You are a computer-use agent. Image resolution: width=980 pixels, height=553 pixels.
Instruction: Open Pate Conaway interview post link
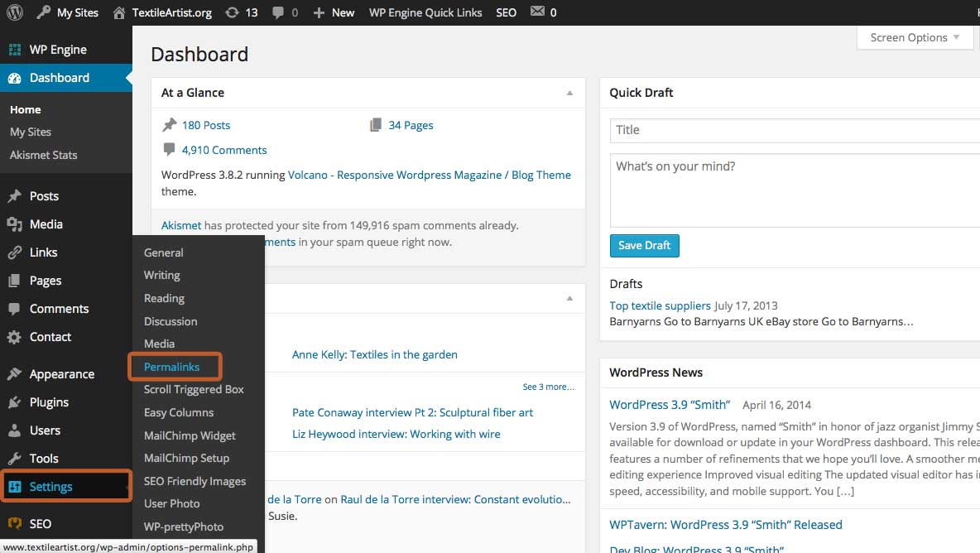click(412, 412)
